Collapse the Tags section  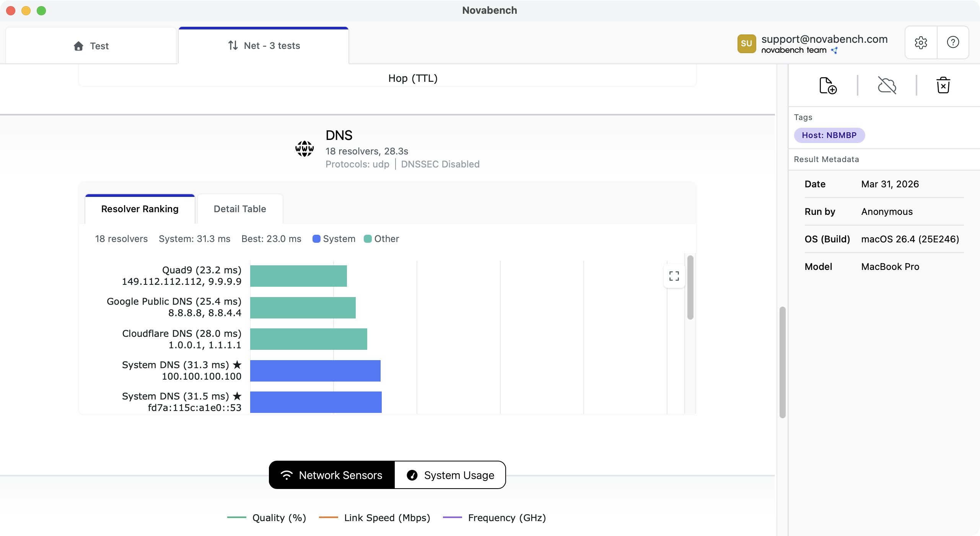point(803,117)
